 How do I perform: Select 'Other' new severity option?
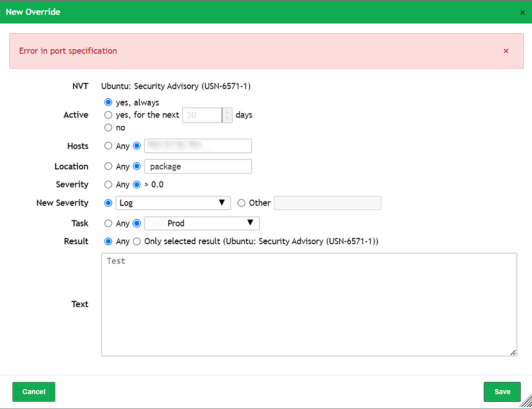tap(242, 203)
